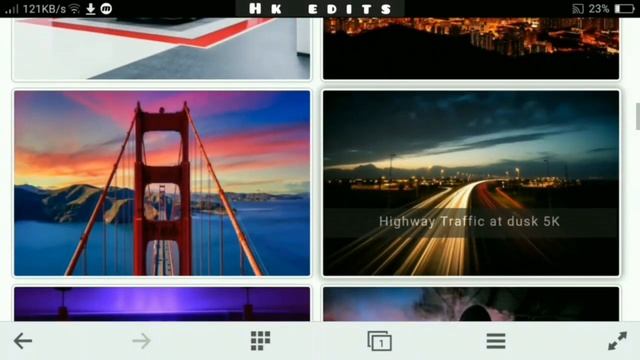Tap the download indicator in status bar
The height and width of the screenshot is (360, 640).
(91, 9)
